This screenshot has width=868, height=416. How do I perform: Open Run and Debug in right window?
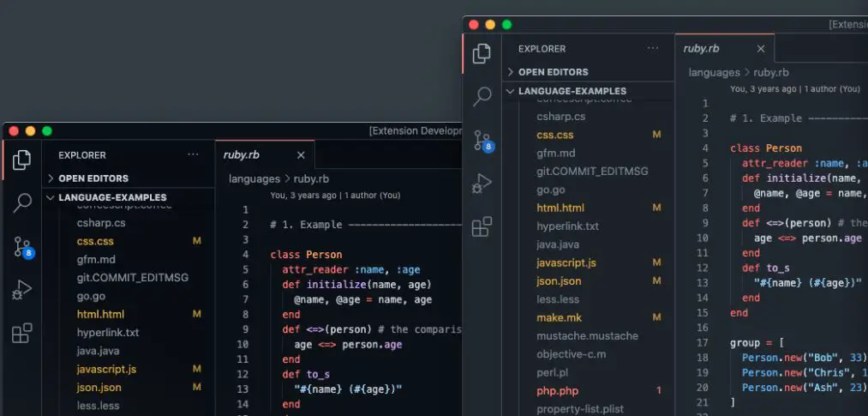tap(482, 184)
